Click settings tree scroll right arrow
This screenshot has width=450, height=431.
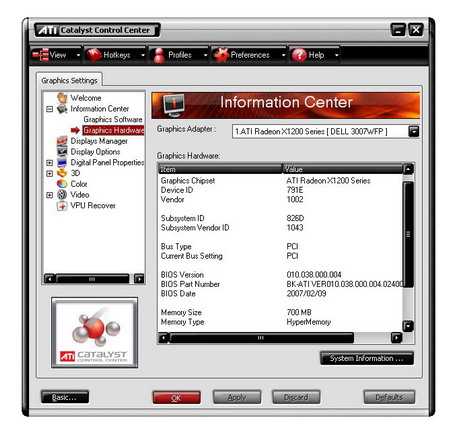tap(139, 279)
